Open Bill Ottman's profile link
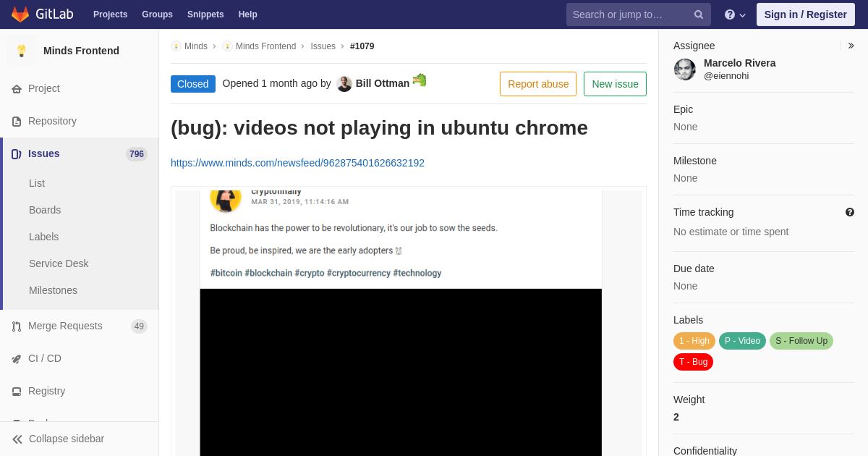Image resolution: width=868 pixels, height=456 pixels. (383, 83)
